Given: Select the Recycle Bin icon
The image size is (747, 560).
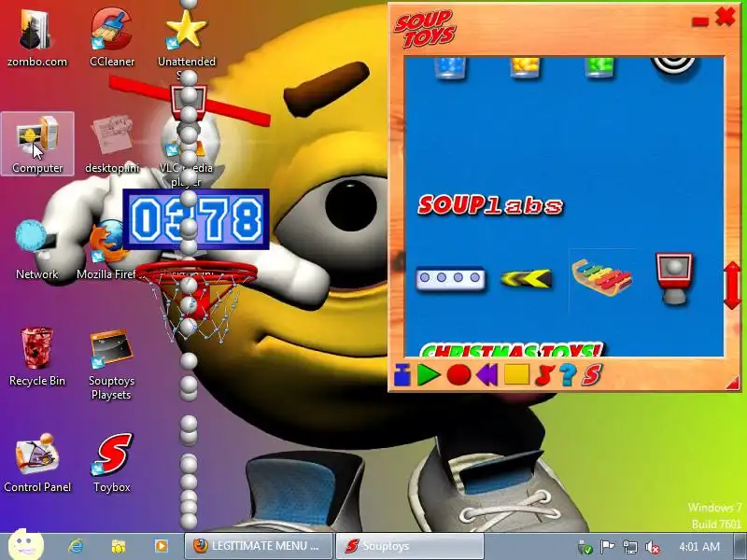Looking at the screenshot, I should (37, 357).
